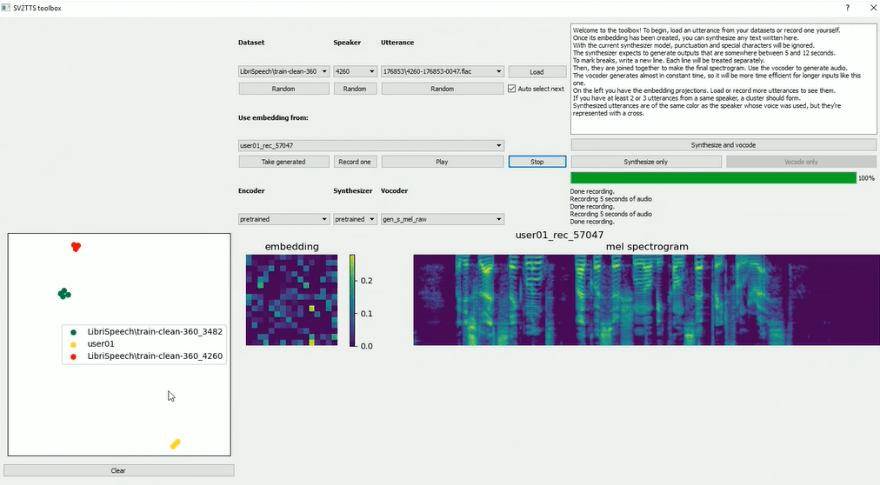Click the green progress bar
880x485 pixels.
pos(713,178)
